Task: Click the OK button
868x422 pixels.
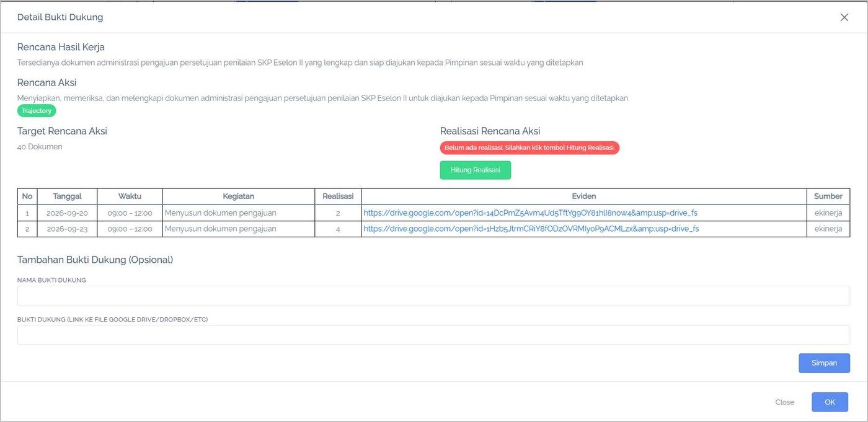Action: [x=830, y=402]
